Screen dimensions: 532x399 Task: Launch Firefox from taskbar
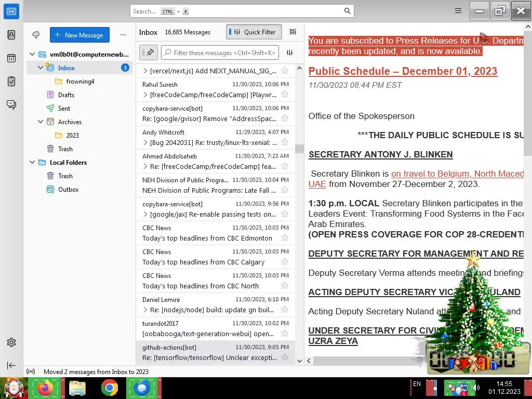(x=45, y=388)
